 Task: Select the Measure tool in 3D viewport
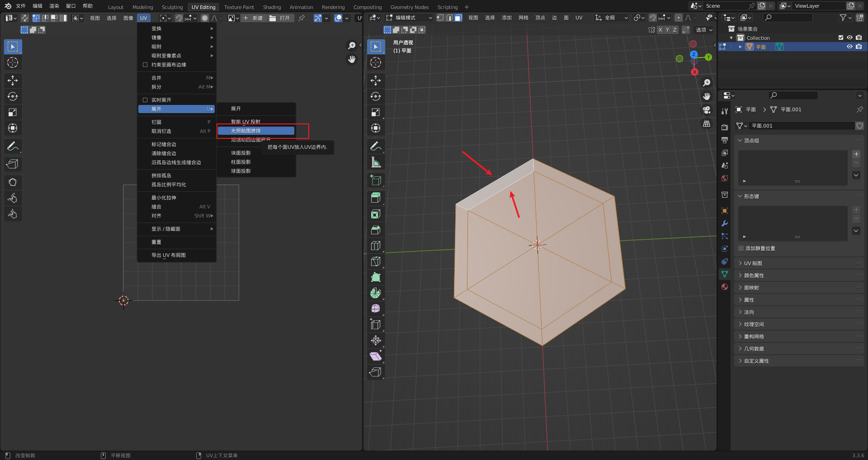[x=375, y=162]
